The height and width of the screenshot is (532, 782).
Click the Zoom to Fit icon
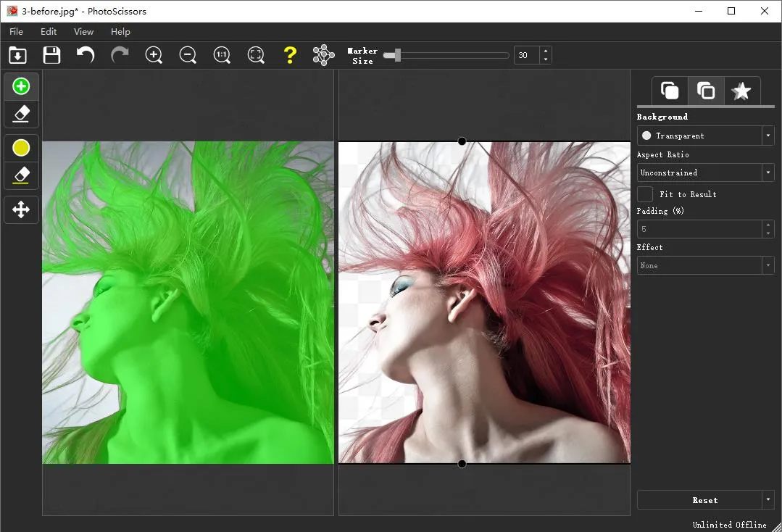point(256,55)
